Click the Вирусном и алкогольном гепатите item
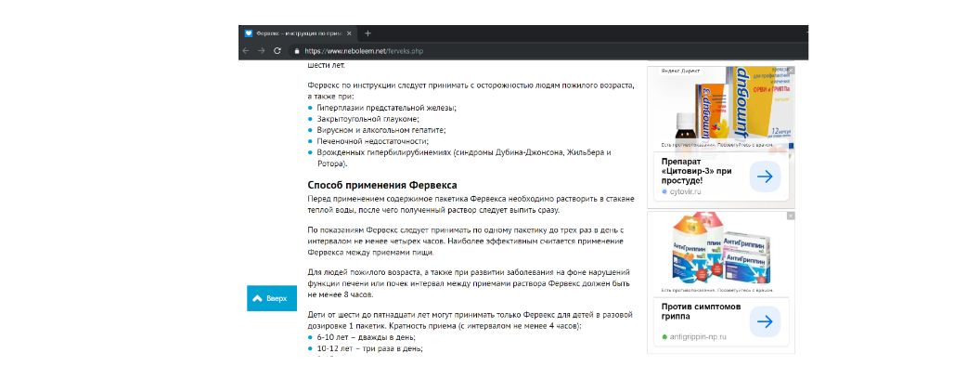The height and width of the screenshot is (366, 980). [x=381, y=130]
